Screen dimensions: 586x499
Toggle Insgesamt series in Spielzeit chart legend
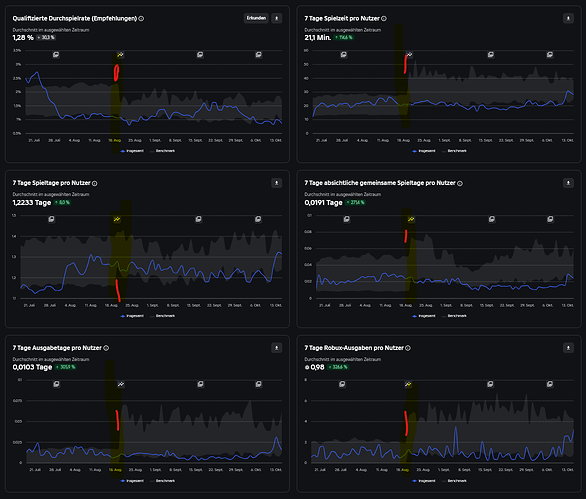pyautogui.click(x=424, y=151)
